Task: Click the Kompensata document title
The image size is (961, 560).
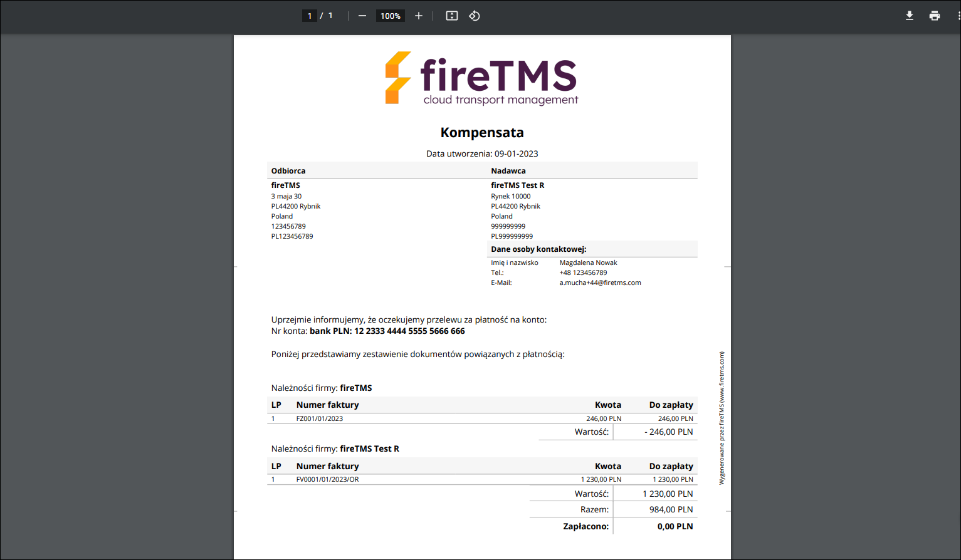Action: point(482,132)
